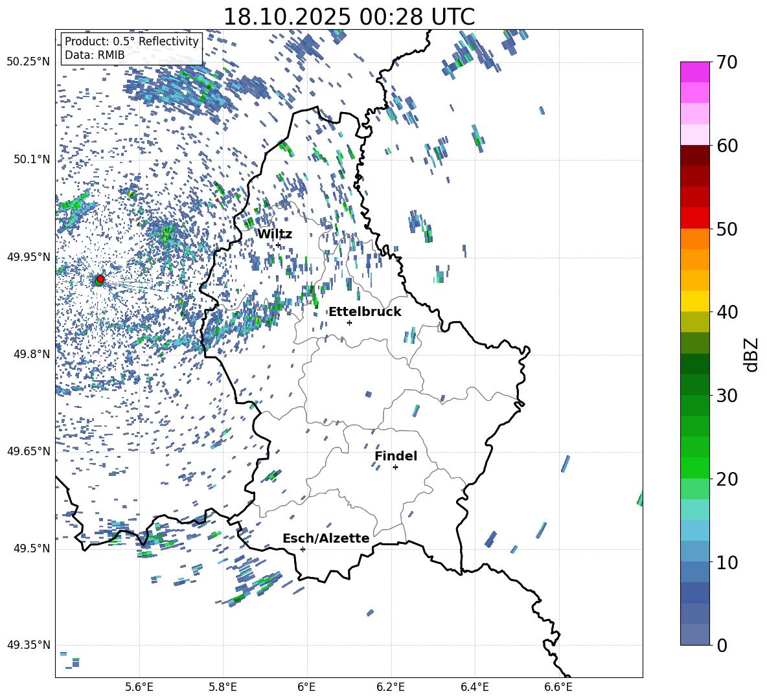Screen dimensions: 767x700
Task: Select the "Findel" label text
Action: pyautogui.click(x=396, y=456)
